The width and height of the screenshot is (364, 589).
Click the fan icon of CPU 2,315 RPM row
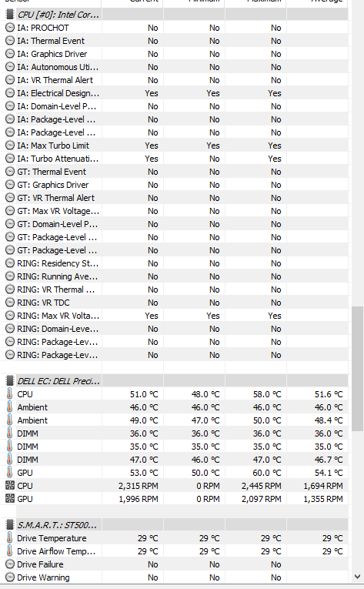[x=10, y=486]
